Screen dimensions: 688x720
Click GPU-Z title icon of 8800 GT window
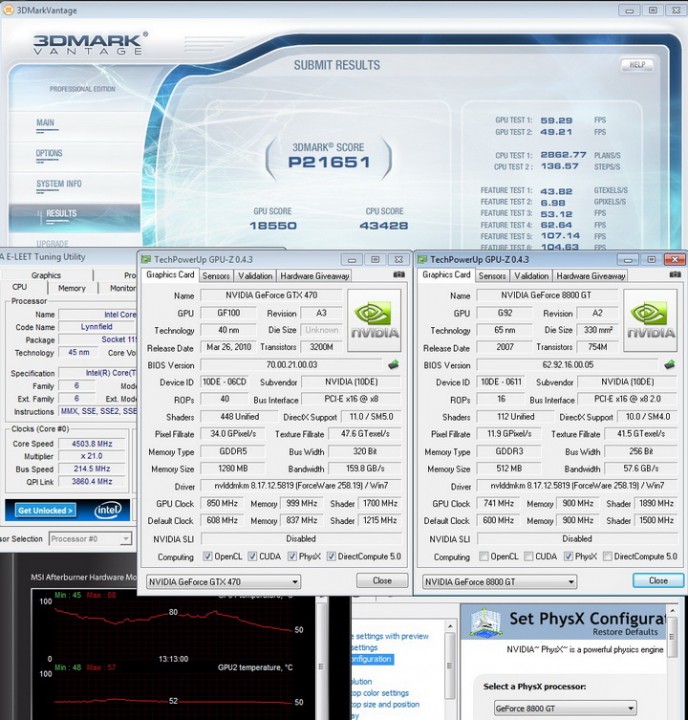click(x=422, y=259)
